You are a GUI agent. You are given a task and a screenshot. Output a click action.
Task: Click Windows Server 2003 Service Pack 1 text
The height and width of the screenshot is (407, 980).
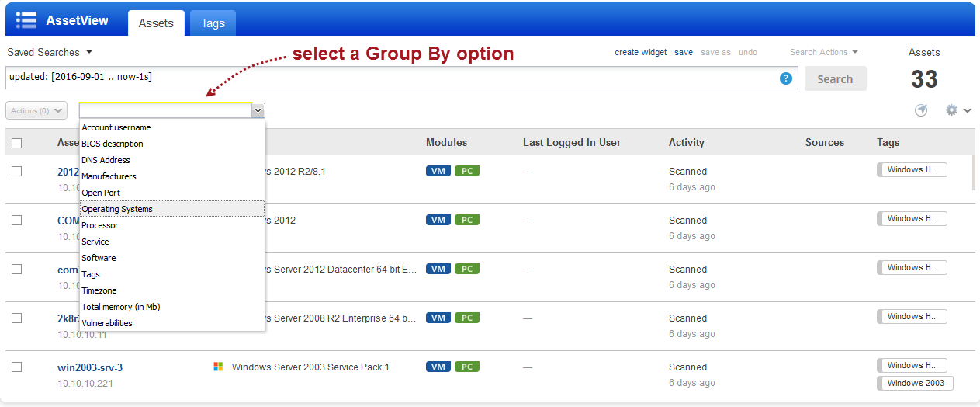point(310,367)
